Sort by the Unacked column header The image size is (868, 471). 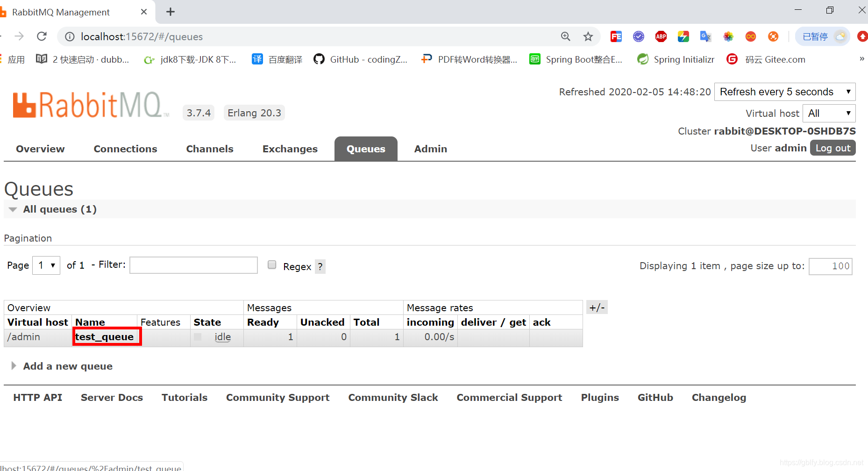(322, 322)
